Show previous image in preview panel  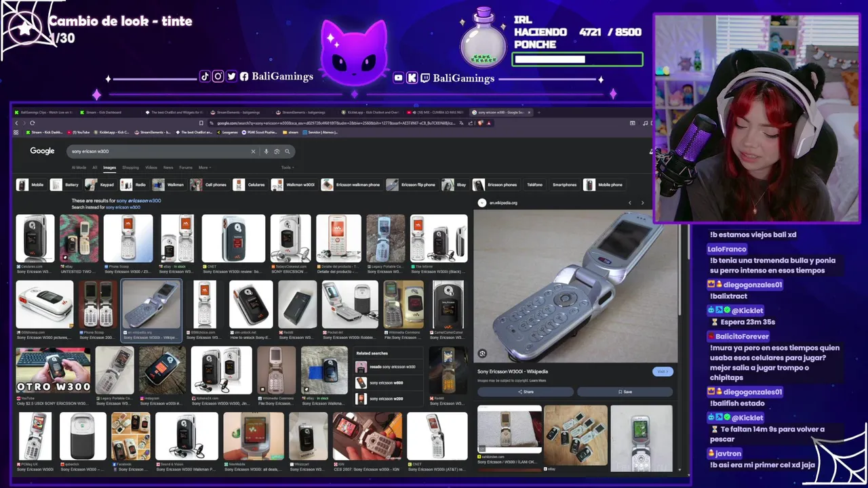coord(629,203)
